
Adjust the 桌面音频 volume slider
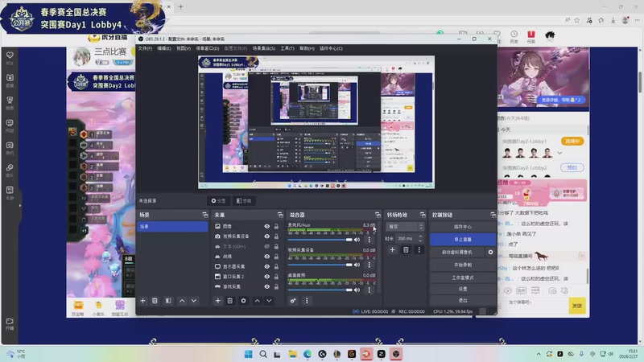[x=320, y=290]
